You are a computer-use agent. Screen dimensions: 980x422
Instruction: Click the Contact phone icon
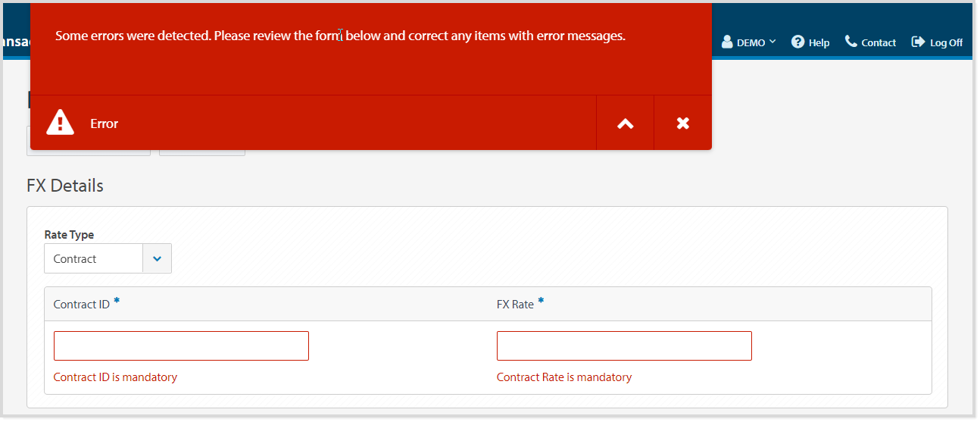click(x=851, y=42)
